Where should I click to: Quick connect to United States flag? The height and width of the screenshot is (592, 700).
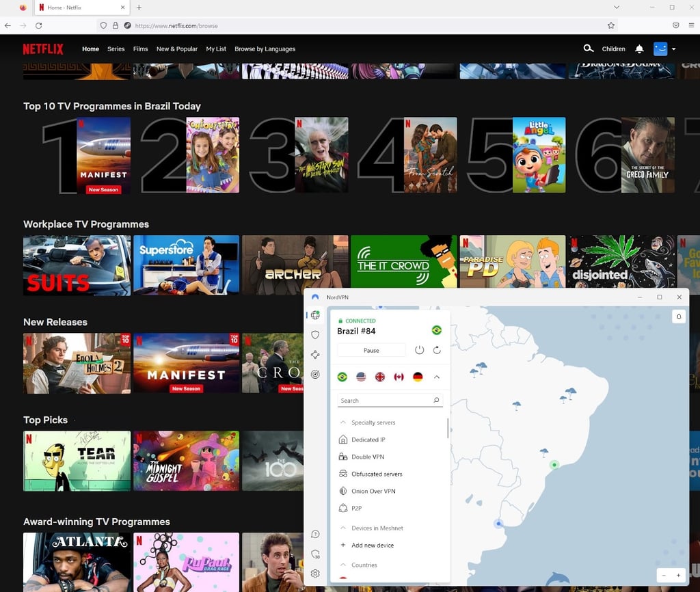point(361,377)
